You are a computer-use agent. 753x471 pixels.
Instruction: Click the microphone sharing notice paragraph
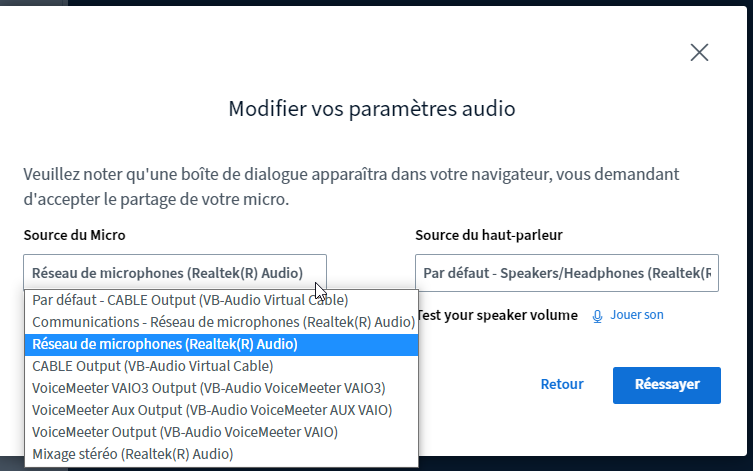pyautogui.click(x=352, y=186)
